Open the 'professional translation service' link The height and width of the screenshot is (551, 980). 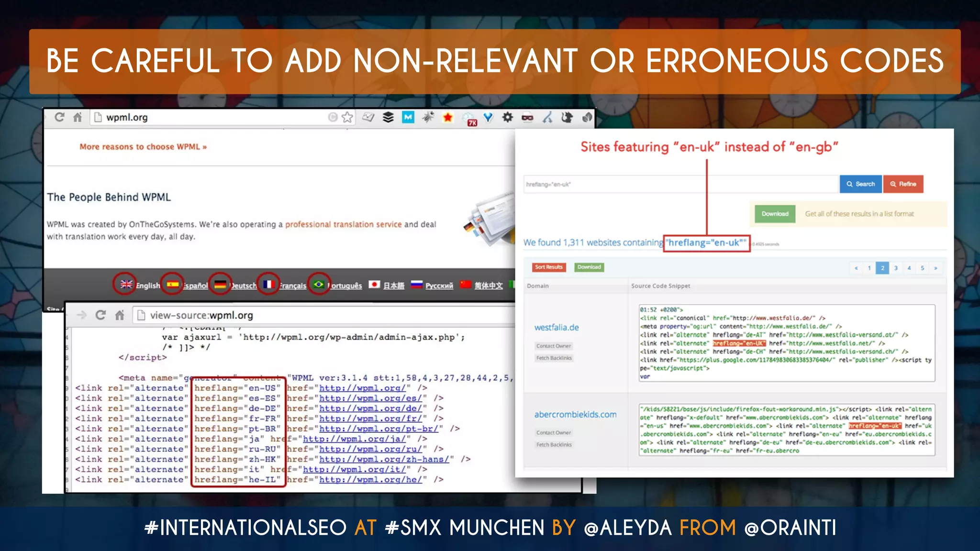tap(344, 224)
